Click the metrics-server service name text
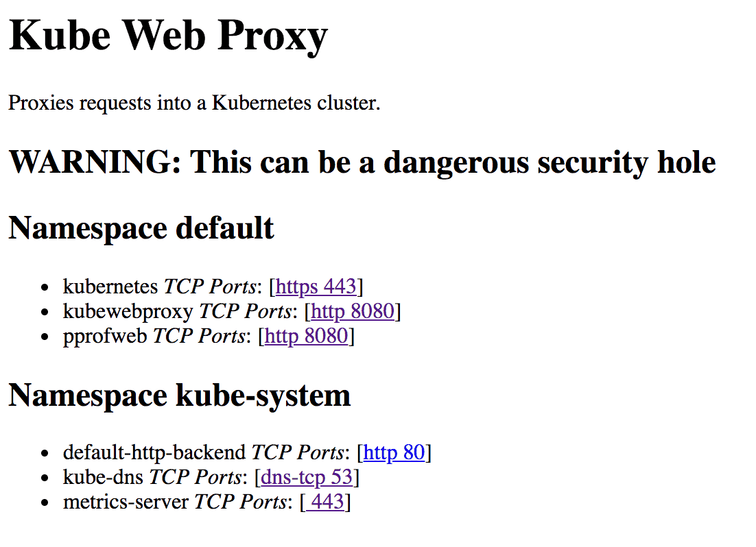Viewport: 756px width, 547px height. [126, 502]
